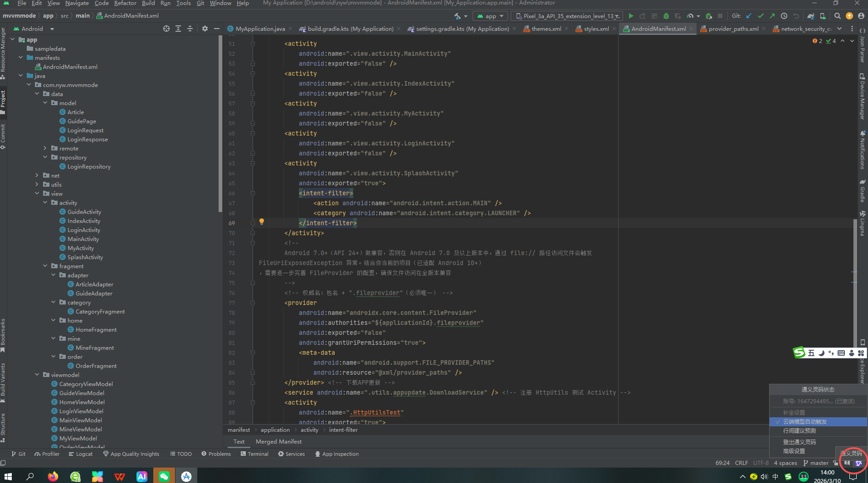Toggle the Resource Manager side panel

(x=3, y=53)
